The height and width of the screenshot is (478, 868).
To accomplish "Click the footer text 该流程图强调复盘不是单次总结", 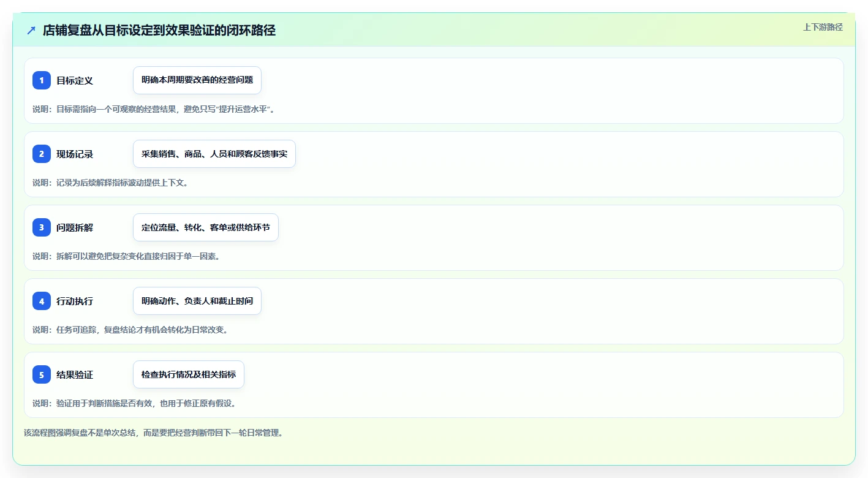I will click(154, 433).
